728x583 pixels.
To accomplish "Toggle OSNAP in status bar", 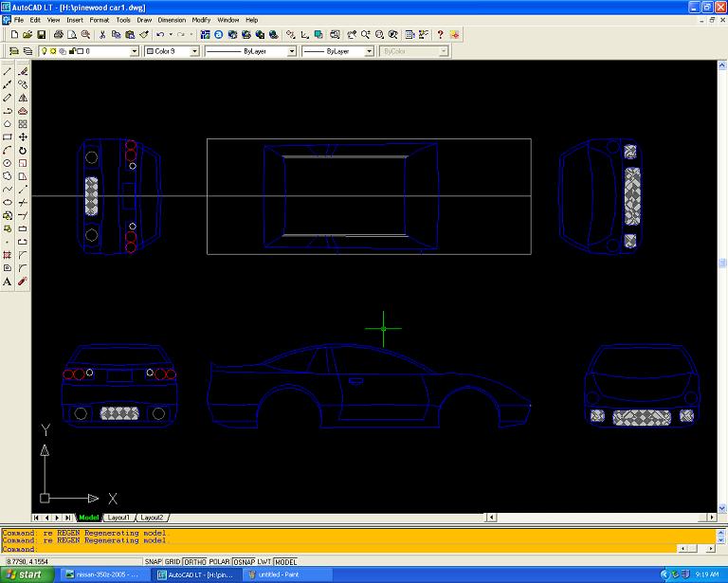I will pos(244,561).
